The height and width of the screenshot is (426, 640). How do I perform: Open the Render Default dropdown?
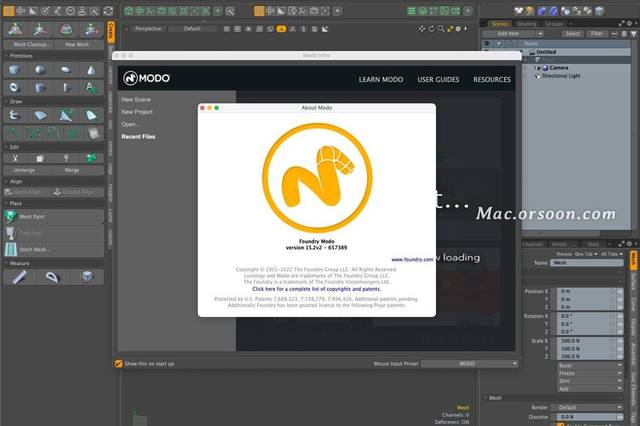[587, 407]
